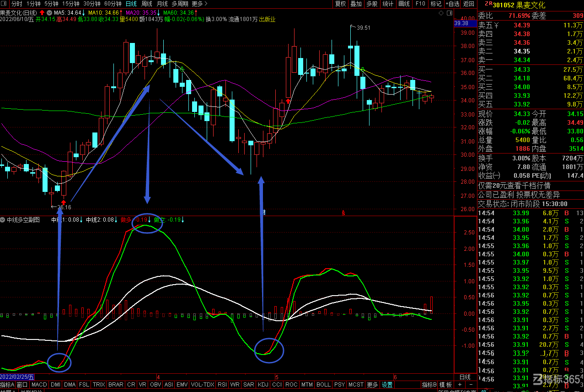Click the 返回 back button
The image size is (584, 392).
pos(469,4)
